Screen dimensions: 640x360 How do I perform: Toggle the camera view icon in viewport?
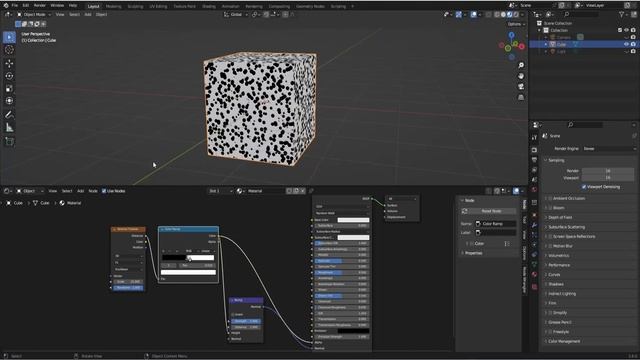[x=521, y=87]
